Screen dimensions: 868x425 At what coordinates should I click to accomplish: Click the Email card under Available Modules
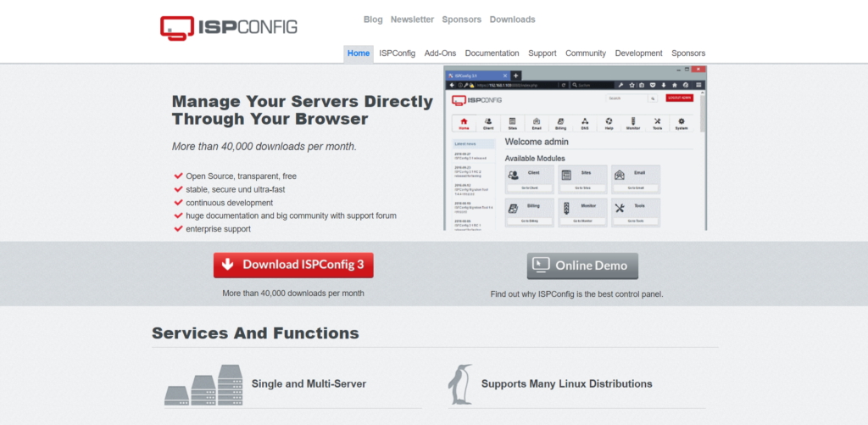636,179
